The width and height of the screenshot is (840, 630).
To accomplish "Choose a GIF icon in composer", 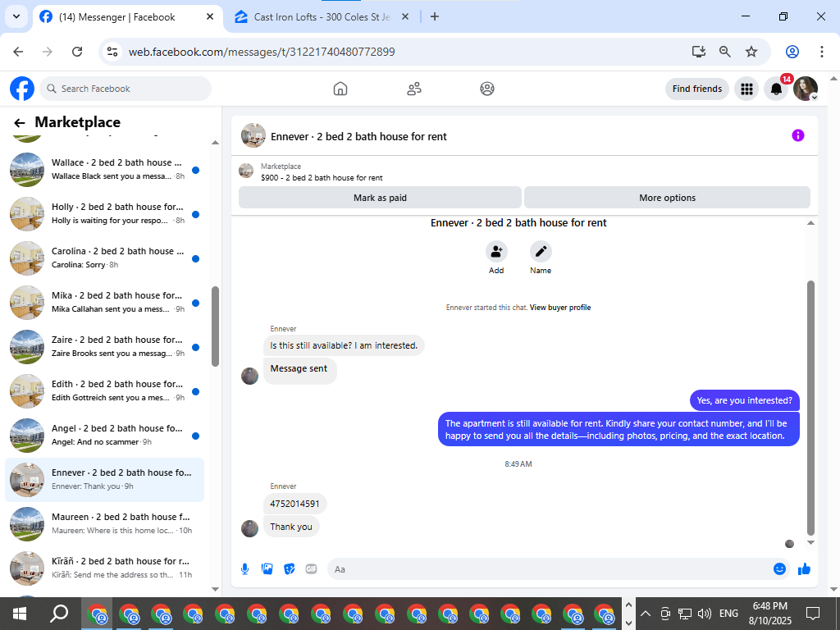I will [311, 569].
